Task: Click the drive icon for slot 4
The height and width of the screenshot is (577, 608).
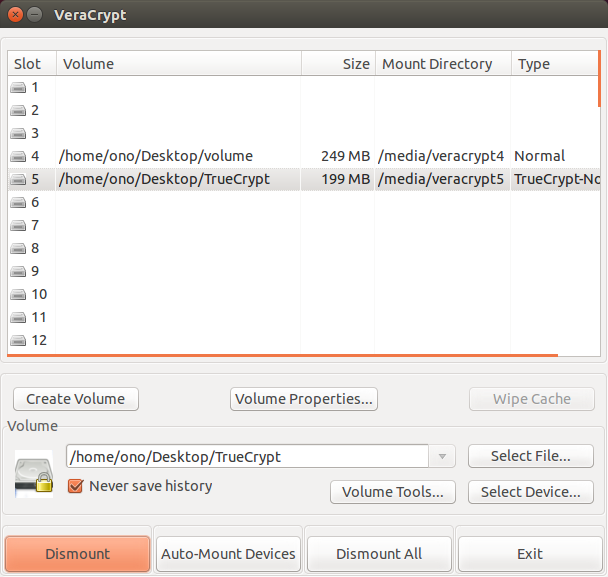Action: [x=18, y=156]
